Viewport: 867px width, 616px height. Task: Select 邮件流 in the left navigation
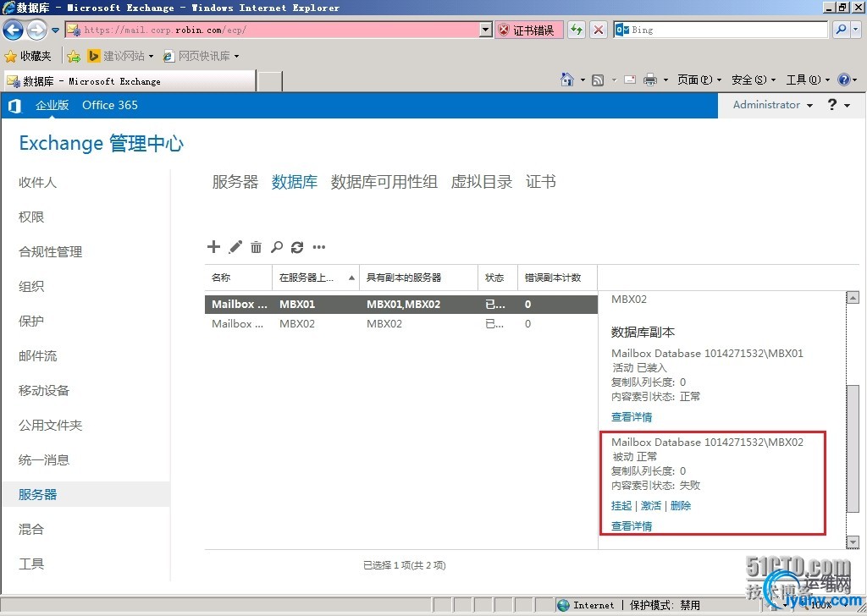click(x=38, y=356)
